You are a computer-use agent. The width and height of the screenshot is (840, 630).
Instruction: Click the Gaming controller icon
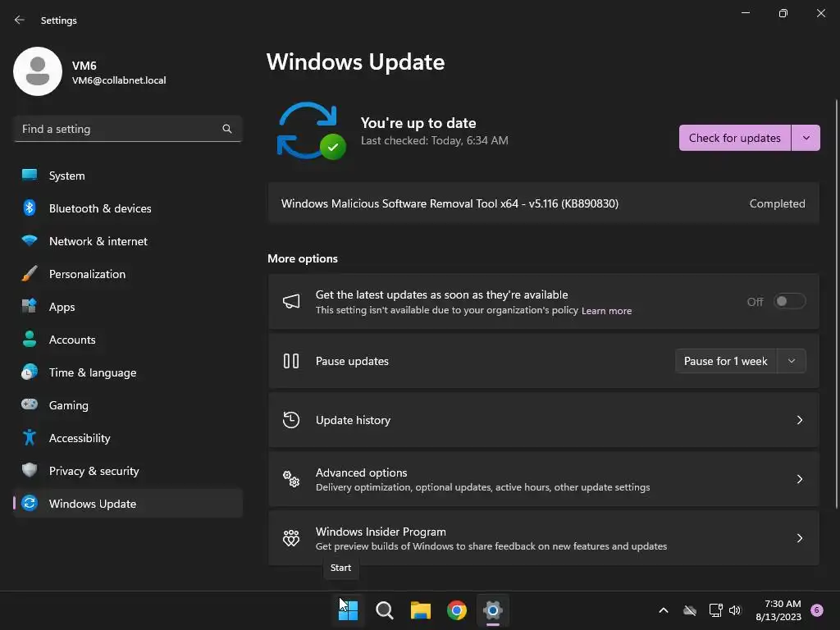[x=30, y=404]
